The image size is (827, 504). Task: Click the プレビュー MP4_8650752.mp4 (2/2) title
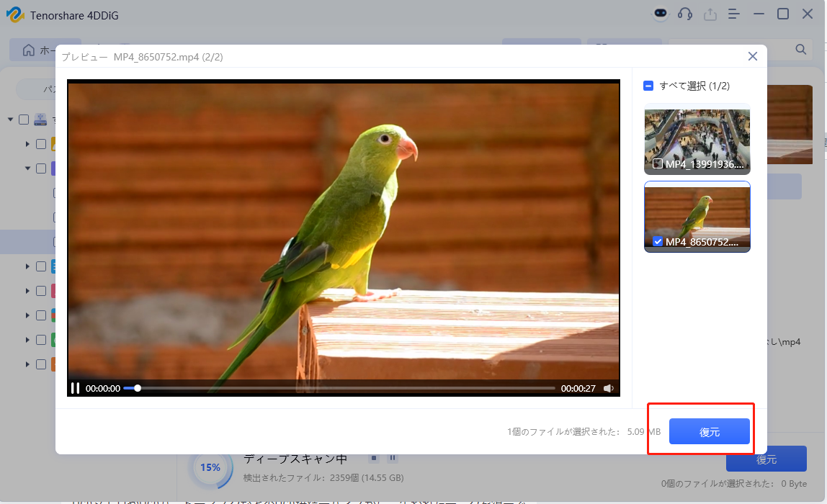tap(143, 57)
